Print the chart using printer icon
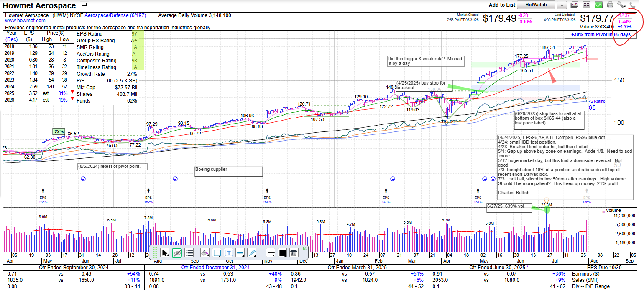This screenshot has height=291, width=644. point(610,5)
